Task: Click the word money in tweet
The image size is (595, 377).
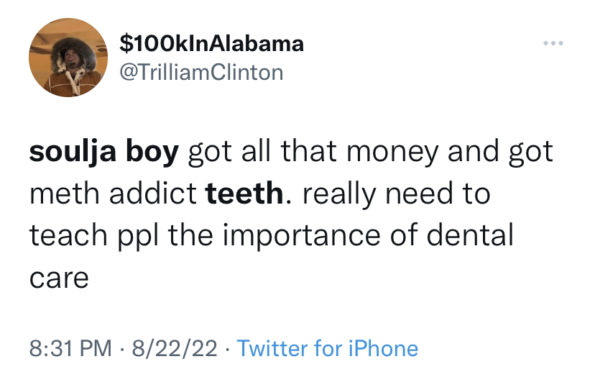Action: pyautogui.click(x=392, y=153)
